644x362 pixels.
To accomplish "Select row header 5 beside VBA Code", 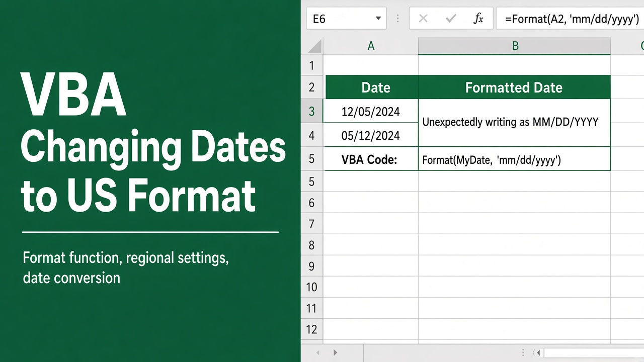I will tap(312, 159).
